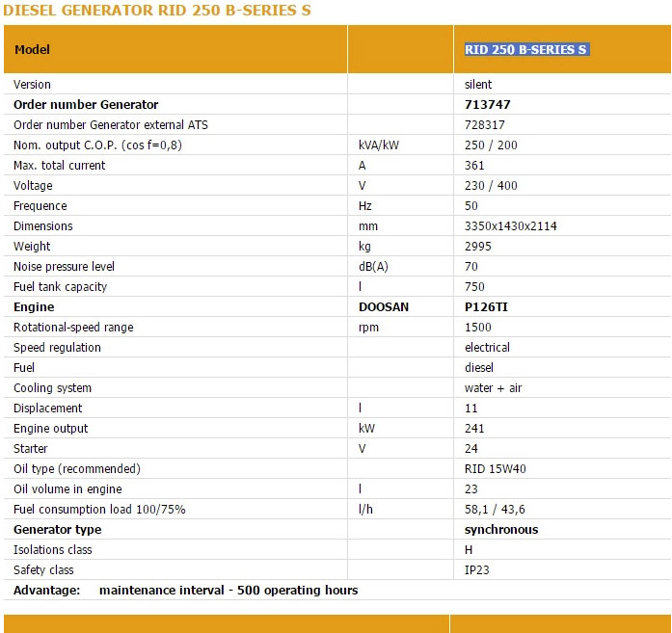Image resolution: width=672 pixels, height=633 pixels.
Task: Click the Dimensions row label
Action: (43, 226)
